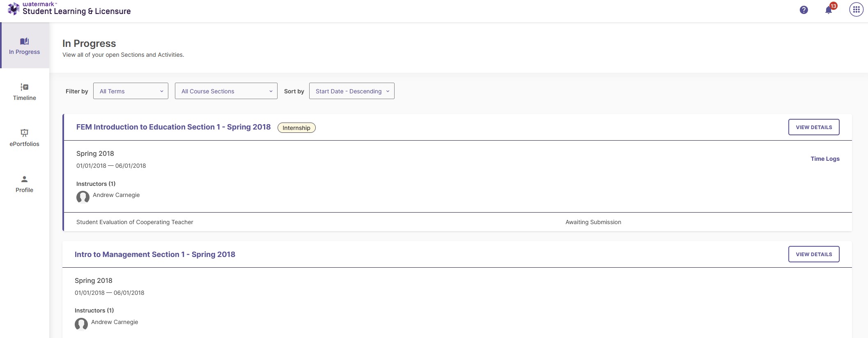Click Andrew Carnegie name in Intro to Management
The image size is (868, 338).
(115, 322)
